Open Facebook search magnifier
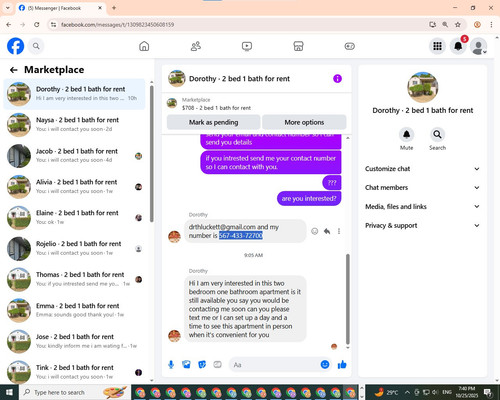This screenshot has height=400, width=500. [36, 46]
